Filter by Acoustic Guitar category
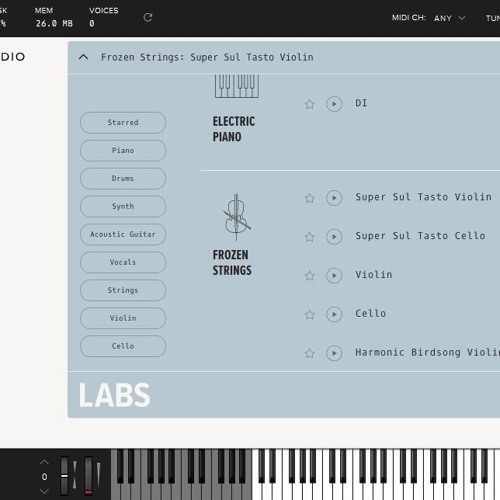Viewport: 500px width, 500px height. pos(123,234)
